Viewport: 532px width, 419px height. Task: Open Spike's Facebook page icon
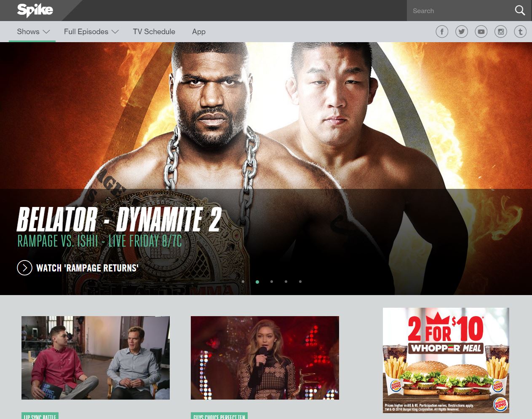coord(442,32)
